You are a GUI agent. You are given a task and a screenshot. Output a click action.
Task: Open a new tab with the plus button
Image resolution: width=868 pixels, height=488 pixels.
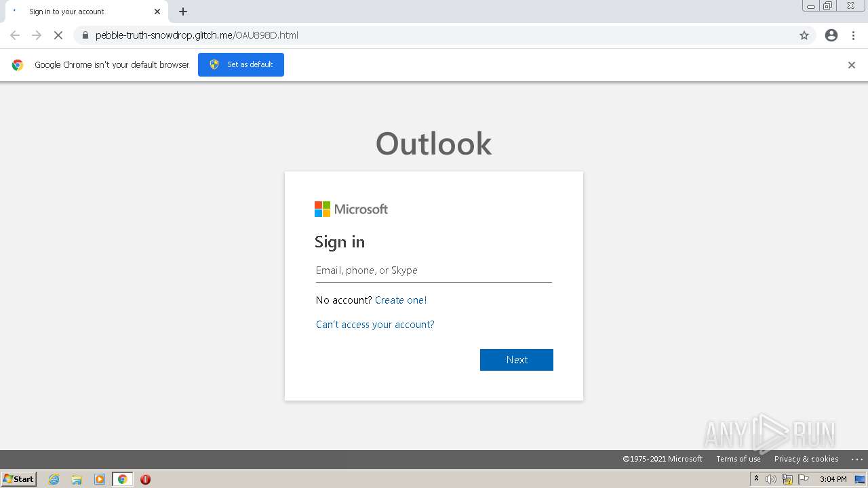[183, 12]
